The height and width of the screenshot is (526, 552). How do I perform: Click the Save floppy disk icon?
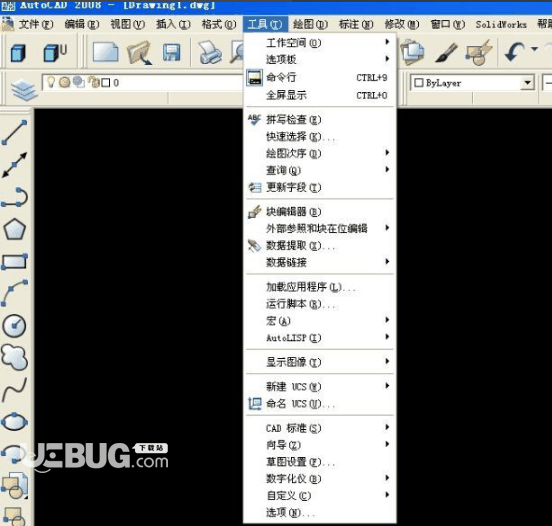172,53
